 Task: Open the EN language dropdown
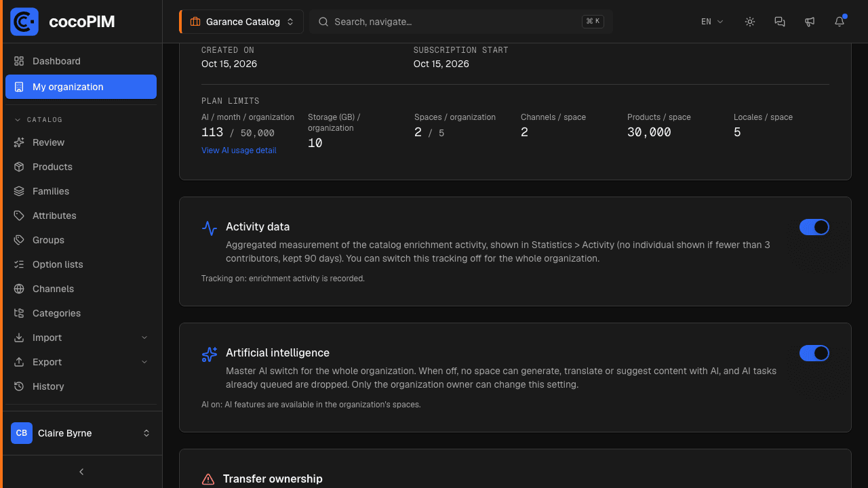(712, 22)
